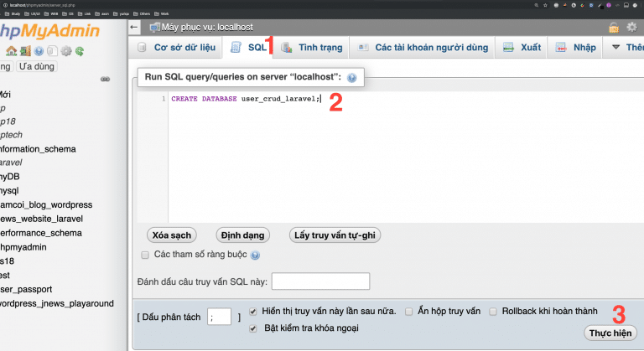Open the Others bookmarks folder
The width and height of the screenshot is (644, 351).
[142, 13]
